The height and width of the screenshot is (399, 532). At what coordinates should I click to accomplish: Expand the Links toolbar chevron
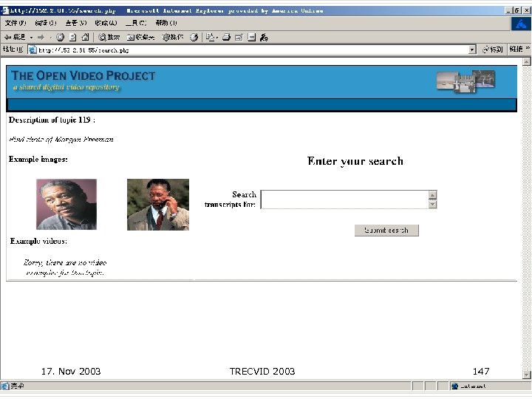pos(528,49)
